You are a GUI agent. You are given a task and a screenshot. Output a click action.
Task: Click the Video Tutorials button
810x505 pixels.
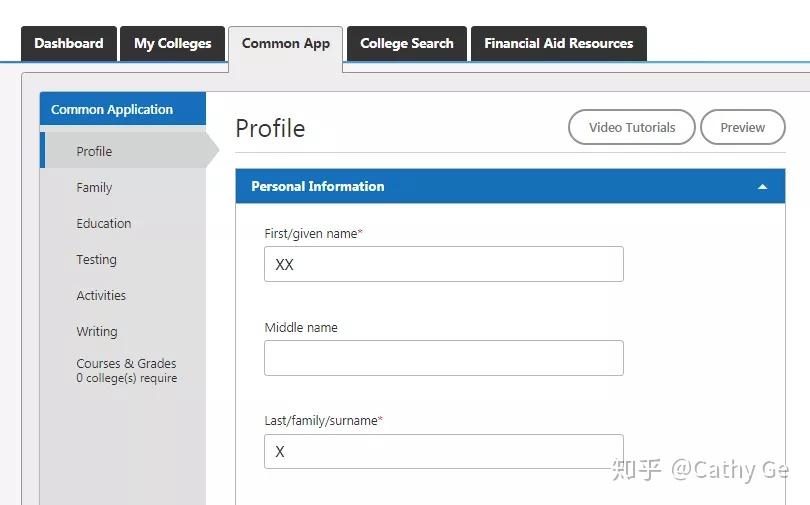point(631,127)
